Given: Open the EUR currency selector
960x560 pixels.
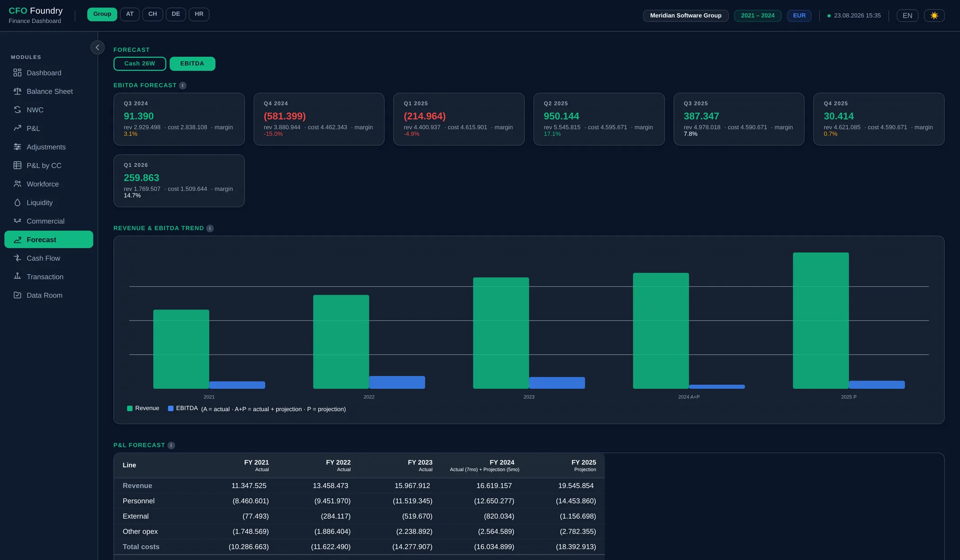Looking at the screenshot, I should point(799,15).
